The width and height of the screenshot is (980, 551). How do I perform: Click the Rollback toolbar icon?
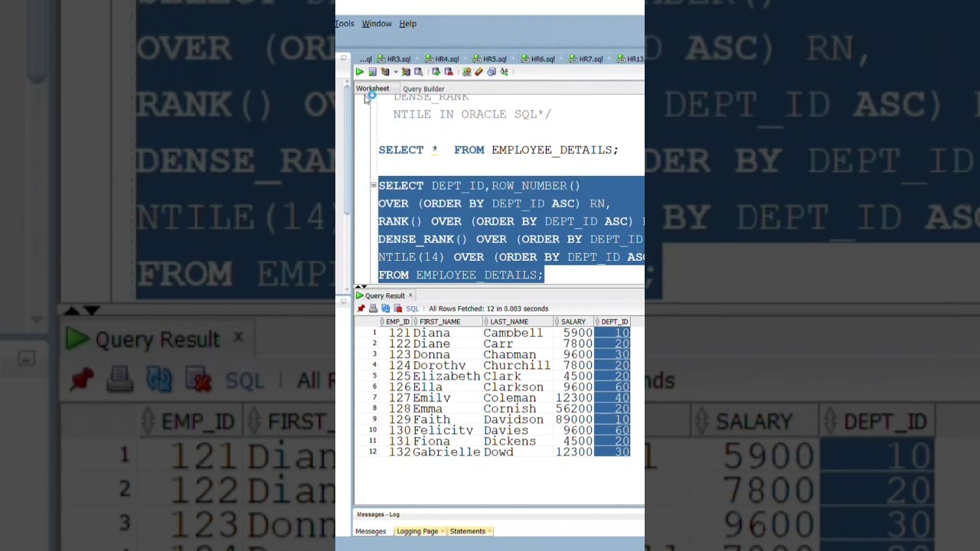(448, 72)
